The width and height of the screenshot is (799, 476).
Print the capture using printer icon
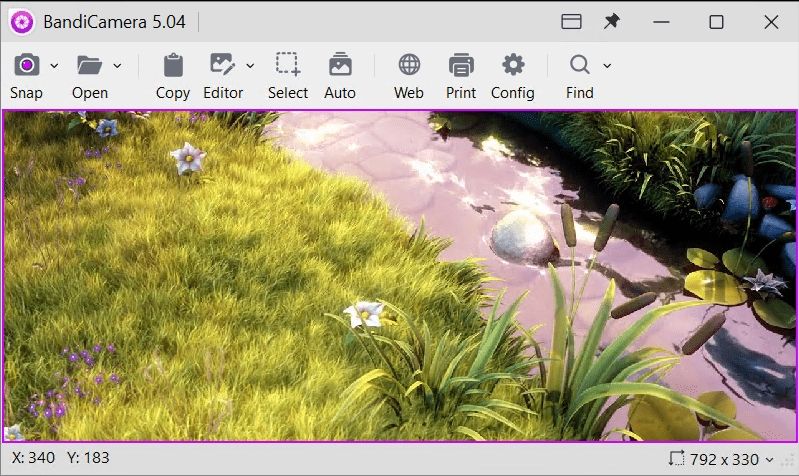461,66
